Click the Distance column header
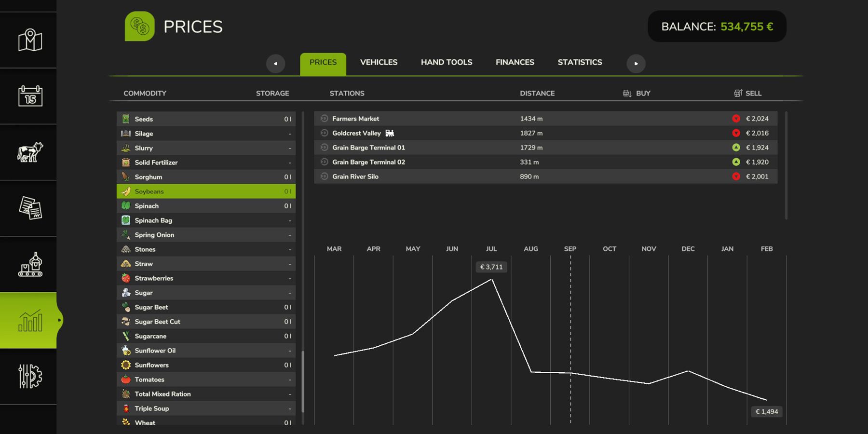 [537, 93]
